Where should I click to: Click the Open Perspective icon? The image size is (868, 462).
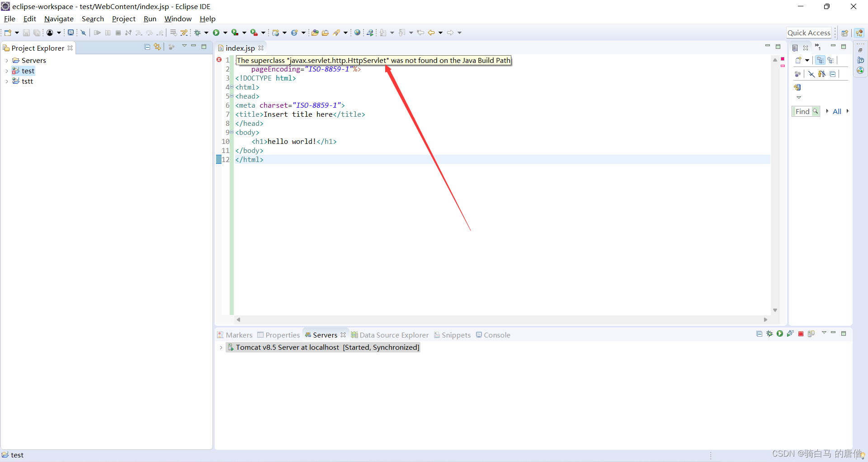tap(844, 33)
